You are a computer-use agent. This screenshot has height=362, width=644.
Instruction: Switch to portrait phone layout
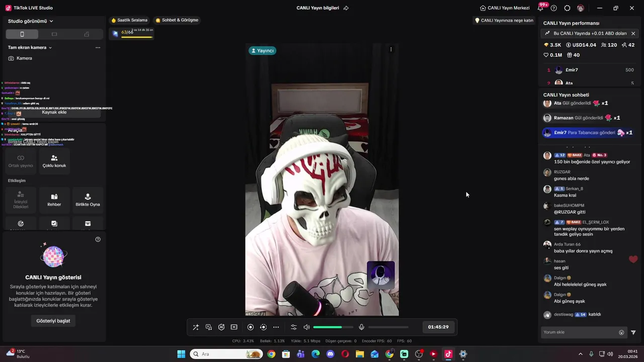click(x=22, y=34)
